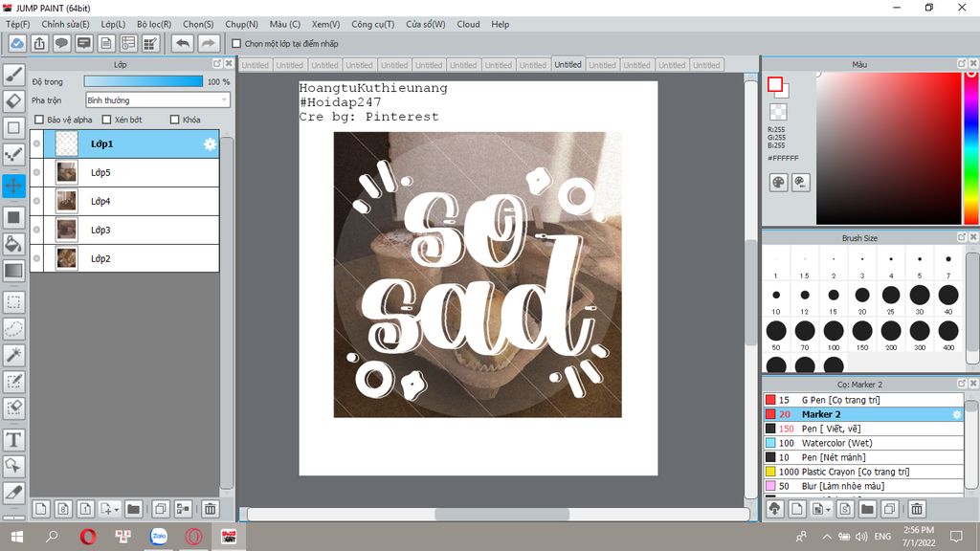This screenshot has width=980, height=551.
Task: Toggle visibility of layer Lớp4
Action: tap(37, 201)
